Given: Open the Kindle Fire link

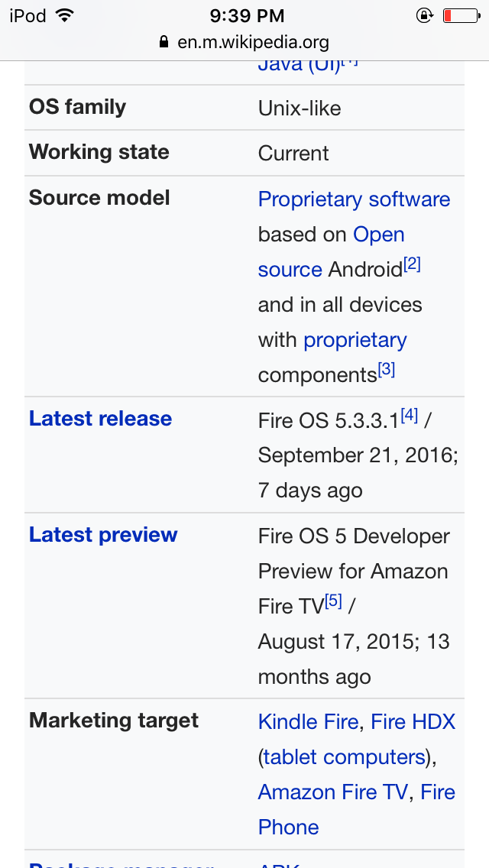Looking at the screenshot, I should [308, 722].
